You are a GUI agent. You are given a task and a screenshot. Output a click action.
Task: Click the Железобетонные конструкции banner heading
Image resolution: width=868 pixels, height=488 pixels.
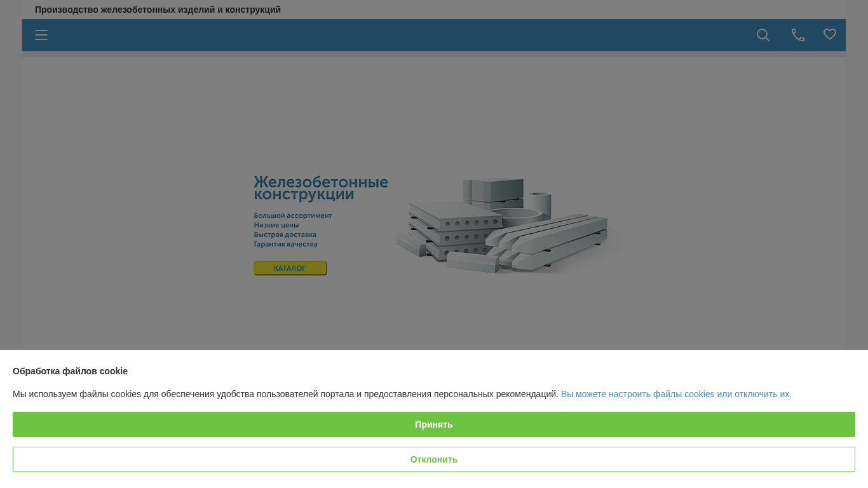[x=321, y=188]
